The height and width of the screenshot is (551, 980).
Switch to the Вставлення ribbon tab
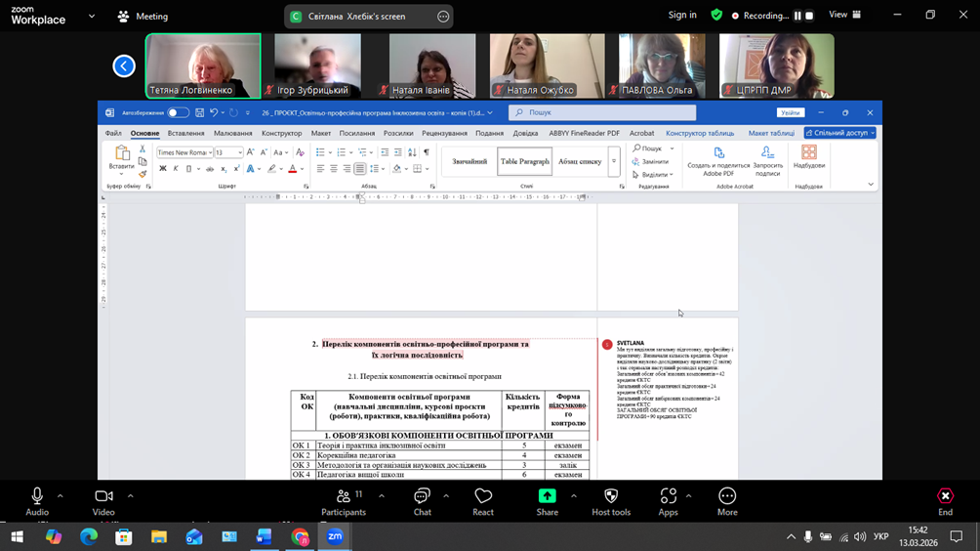185,133
